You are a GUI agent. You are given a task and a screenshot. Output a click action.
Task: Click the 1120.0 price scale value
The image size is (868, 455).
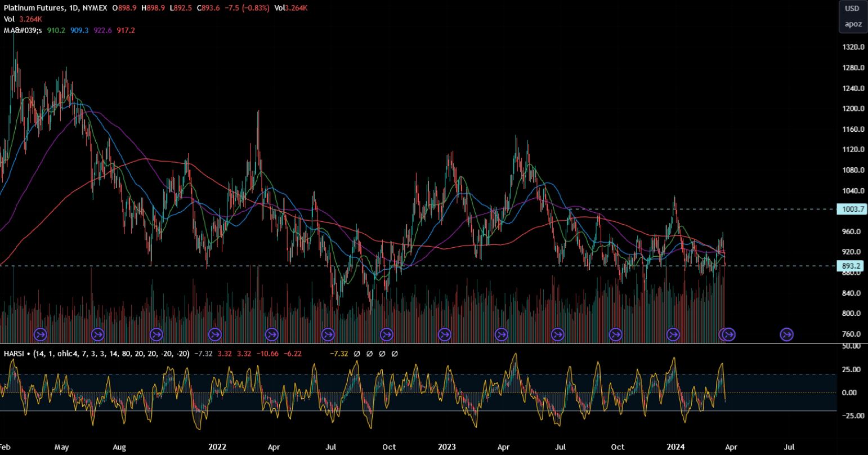point(854,150)
